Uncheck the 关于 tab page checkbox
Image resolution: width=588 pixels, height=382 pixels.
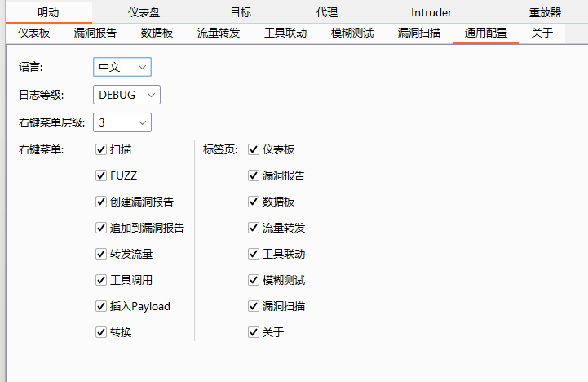(254, 332)
